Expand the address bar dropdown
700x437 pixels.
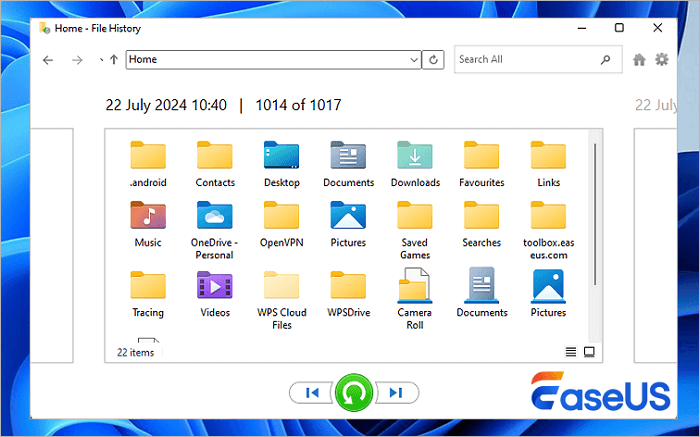tap(414, 60)
